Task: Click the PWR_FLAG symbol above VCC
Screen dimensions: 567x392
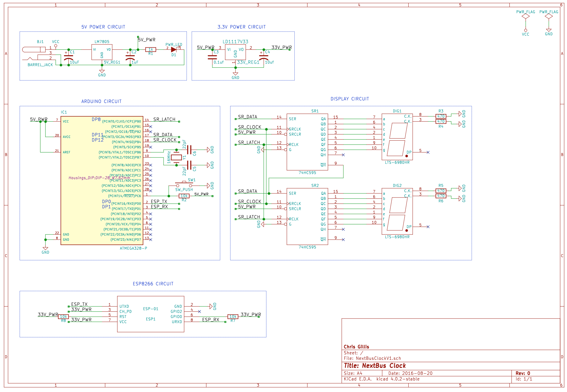Action: [x=525, y=16]
